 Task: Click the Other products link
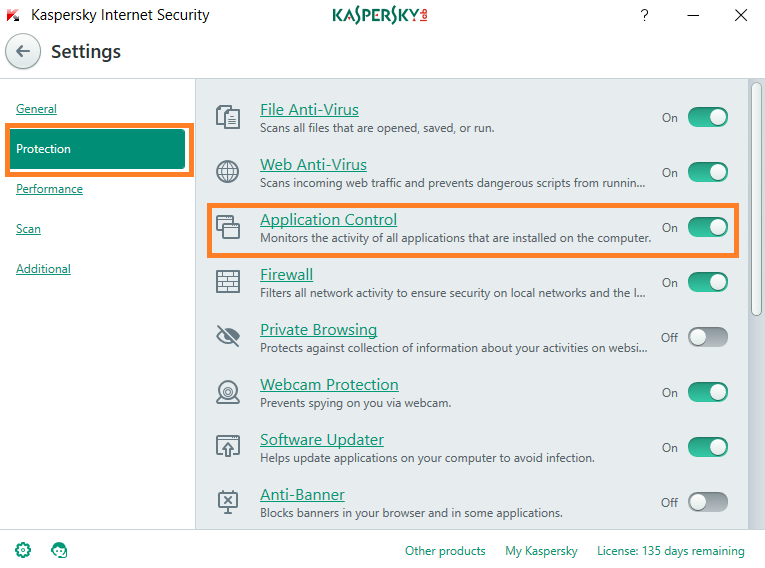pos(445,551)
